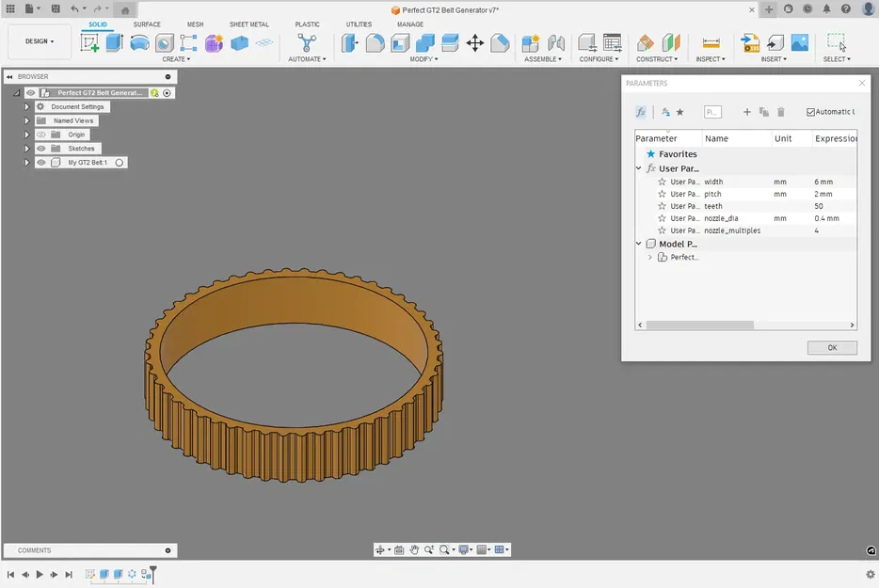The height and width of the screenshot is (588, 879).
Task: Click the parameter filter text field
Action: [713, 111]
